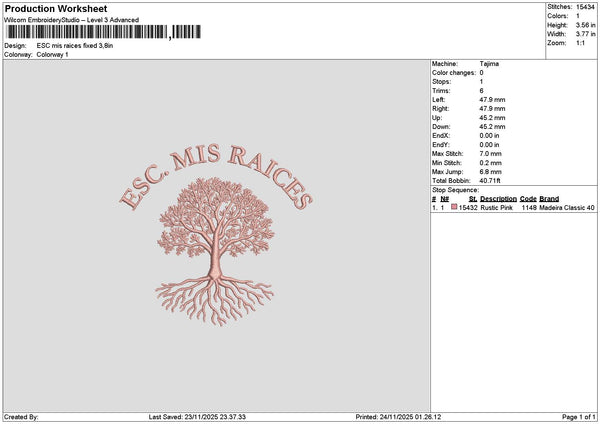Click the 'Colorway 1' value
Viewport: 600px width, 424px height.
(52, 54)
